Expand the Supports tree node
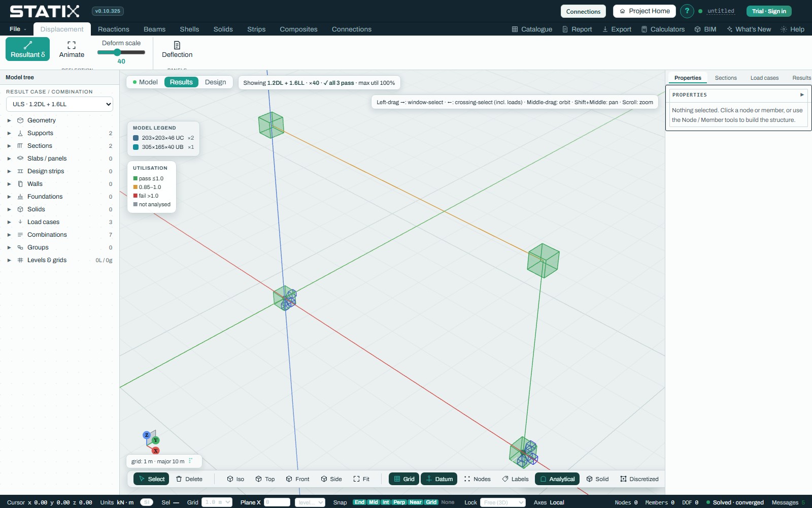 9,133
